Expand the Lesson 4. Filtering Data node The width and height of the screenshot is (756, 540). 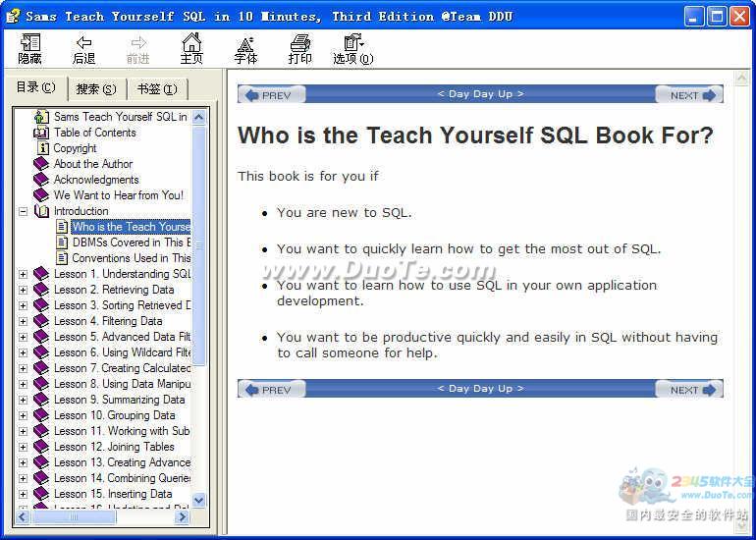[23, 321]
